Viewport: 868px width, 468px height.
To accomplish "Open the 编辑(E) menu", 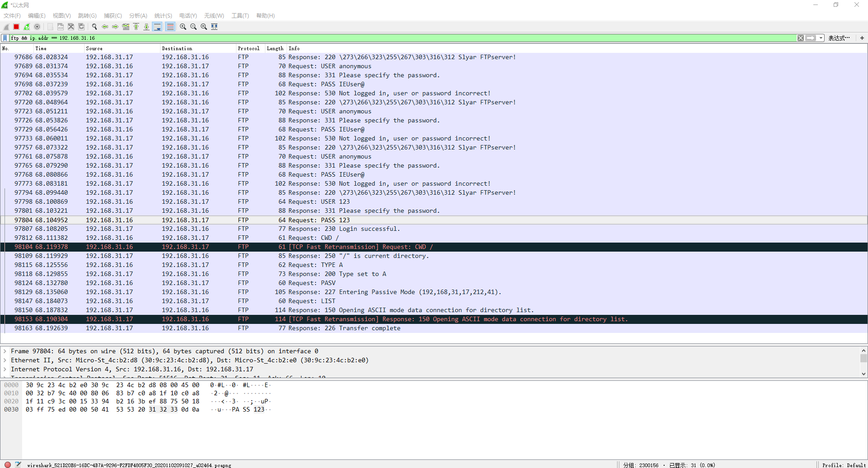I will click(x=37, y=16).
